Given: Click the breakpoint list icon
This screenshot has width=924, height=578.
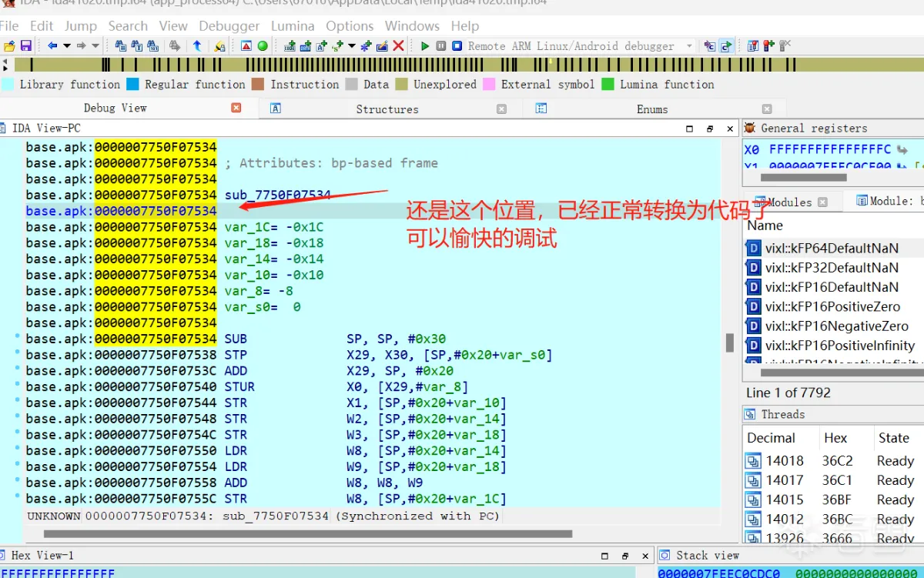Looking at the screenshot, I should point(753,46).
